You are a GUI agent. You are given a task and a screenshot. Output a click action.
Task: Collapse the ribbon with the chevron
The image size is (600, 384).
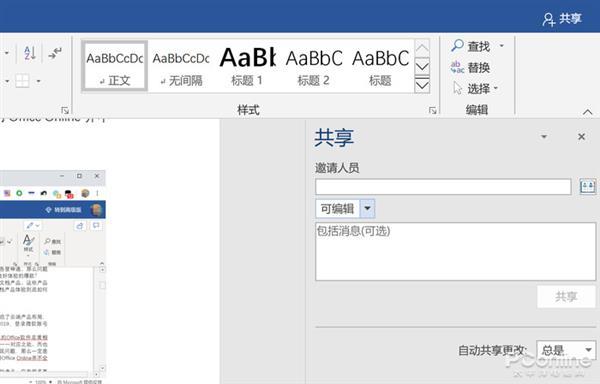coord(587,112)
